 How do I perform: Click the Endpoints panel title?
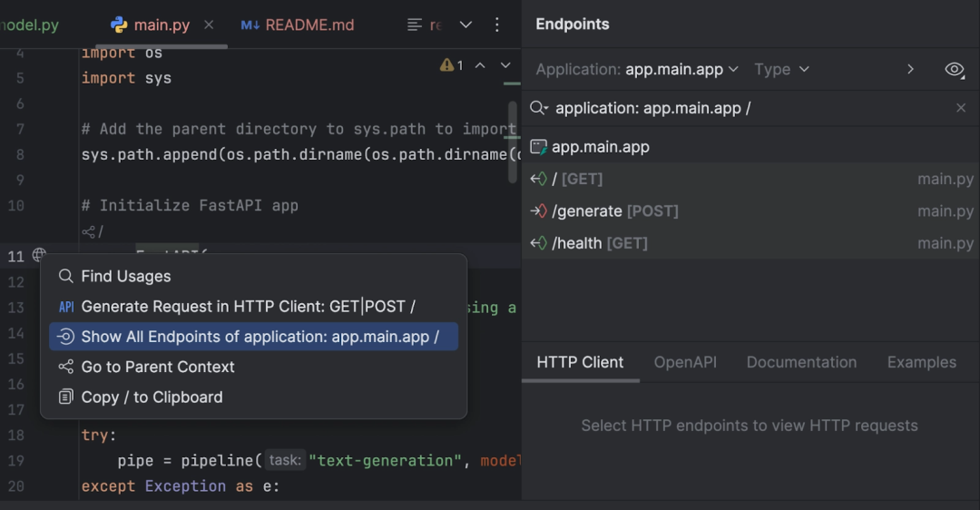point(572,25)
